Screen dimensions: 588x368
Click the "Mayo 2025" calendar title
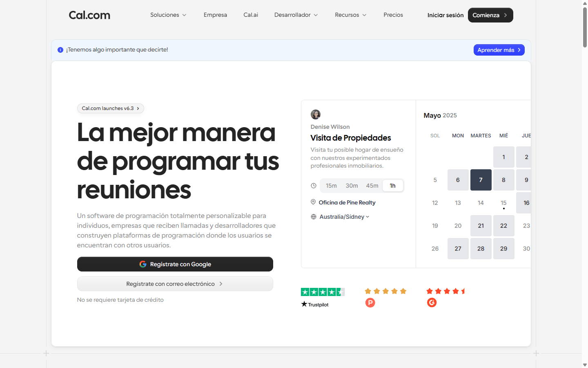click(440, 115)
